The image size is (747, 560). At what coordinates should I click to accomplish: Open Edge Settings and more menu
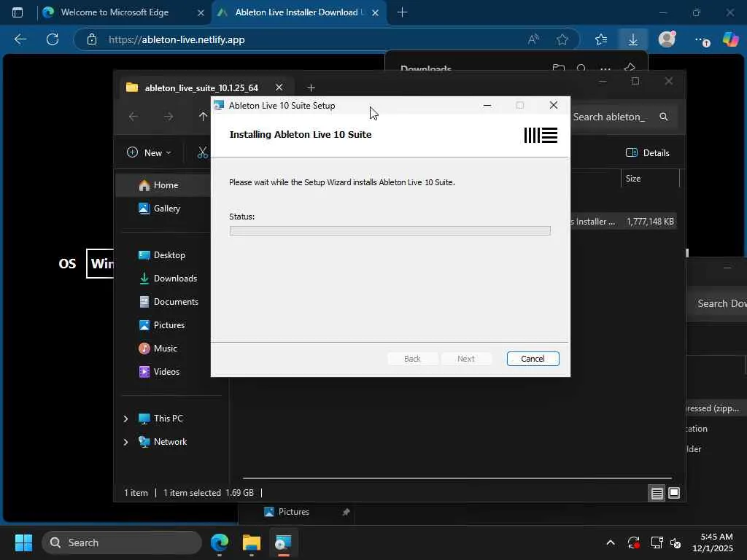[701, 39]
